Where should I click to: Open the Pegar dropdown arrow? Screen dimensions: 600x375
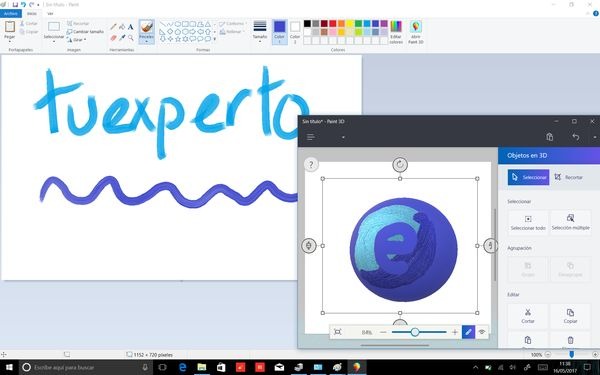coord(10,41)
